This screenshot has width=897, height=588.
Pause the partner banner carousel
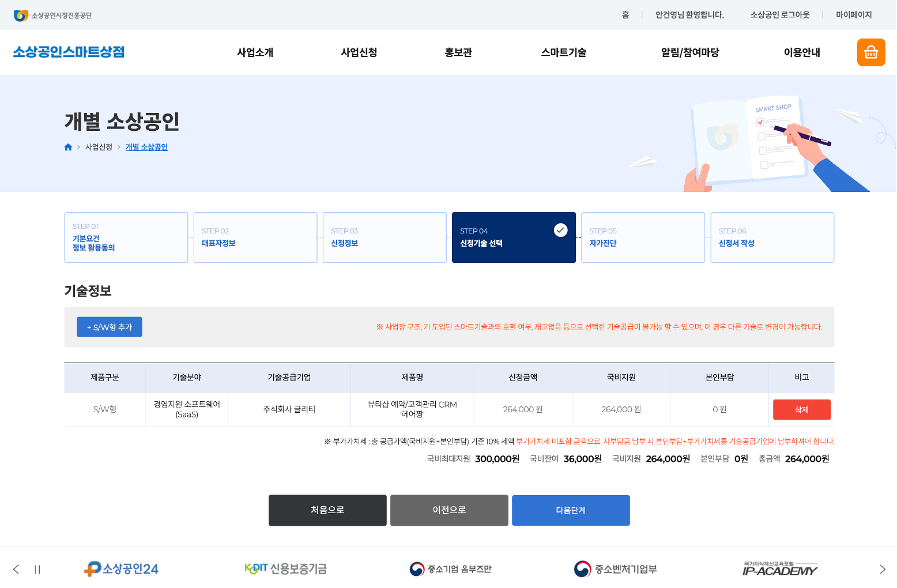(x=37, y=570)
